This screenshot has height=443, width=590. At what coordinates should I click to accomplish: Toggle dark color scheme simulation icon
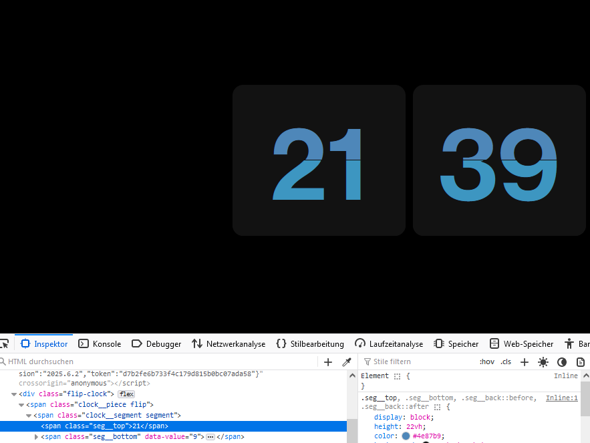(x=562, y=362)
